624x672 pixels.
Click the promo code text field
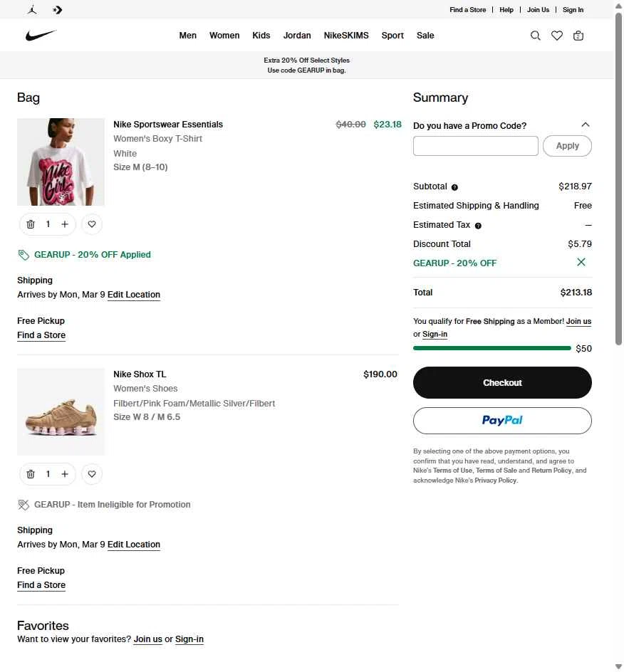click(476, 146)
